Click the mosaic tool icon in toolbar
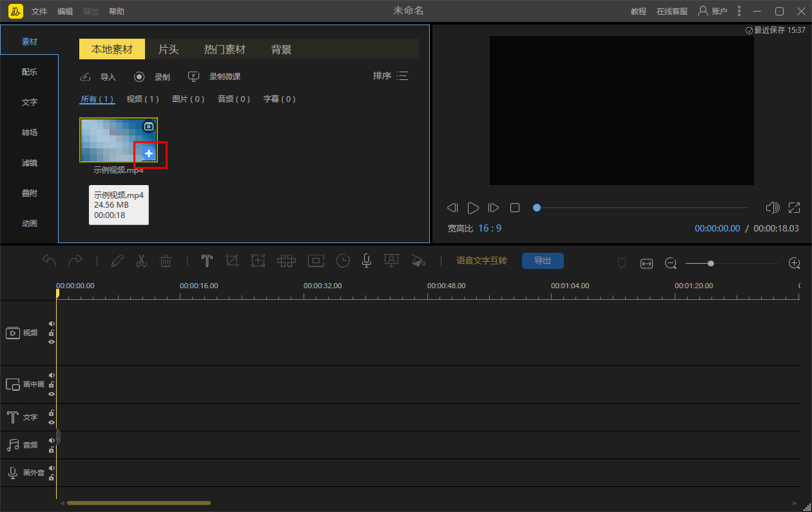 coord(286,261)
